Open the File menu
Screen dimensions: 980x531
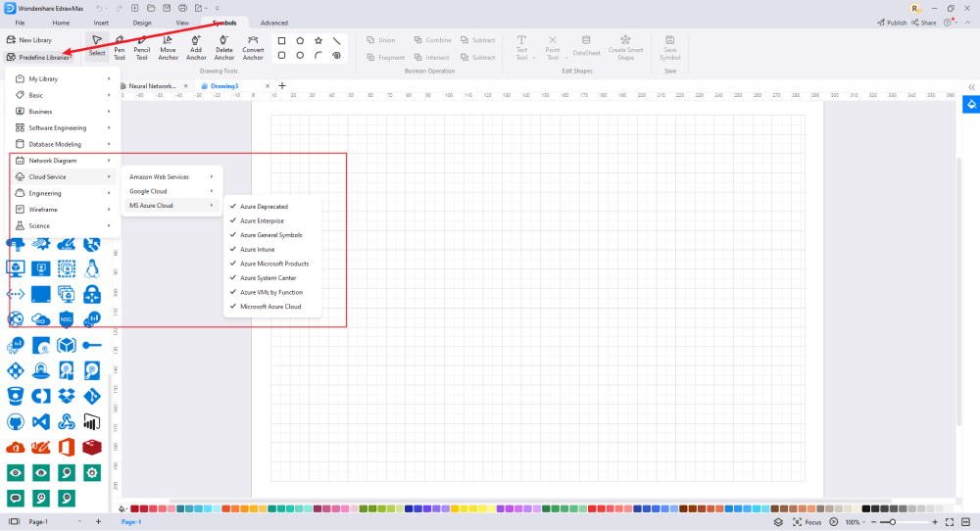pos(20,23)
